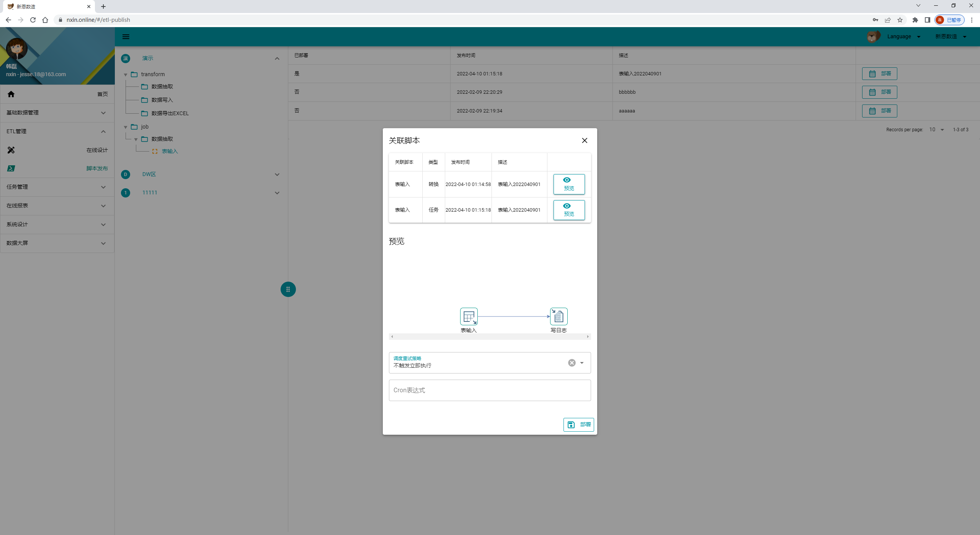Collapse the transform folder tree arrow
This screenshot has width=980, height=535.
click(x=126, y=75)
